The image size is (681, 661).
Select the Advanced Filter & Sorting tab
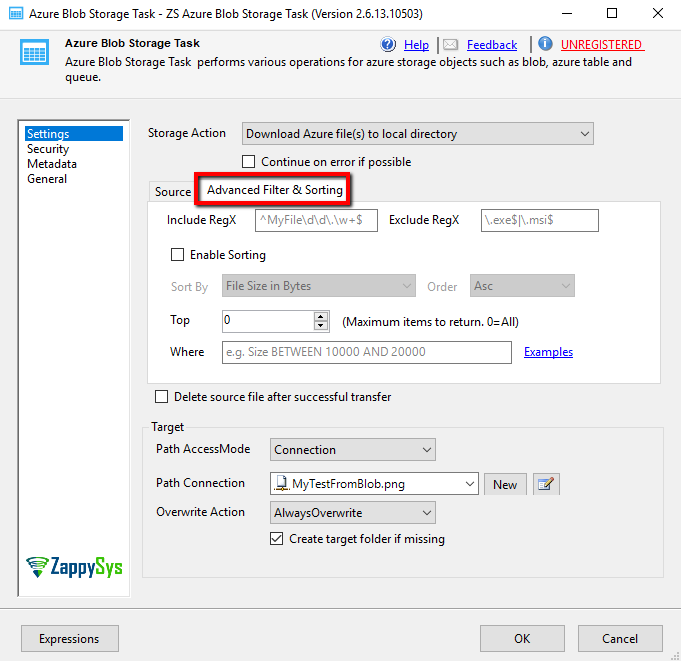tap(274, 190)
